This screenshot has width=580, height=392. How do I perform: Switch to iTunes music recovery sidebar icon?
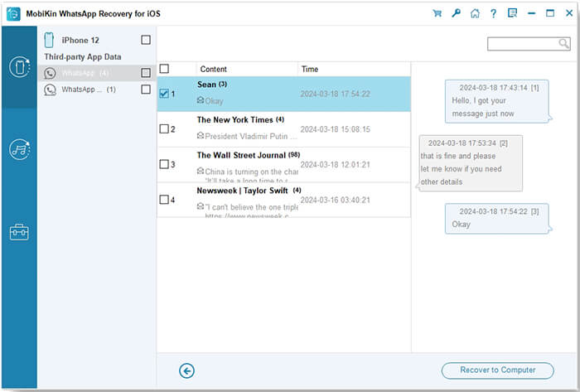tap(18, 149)
